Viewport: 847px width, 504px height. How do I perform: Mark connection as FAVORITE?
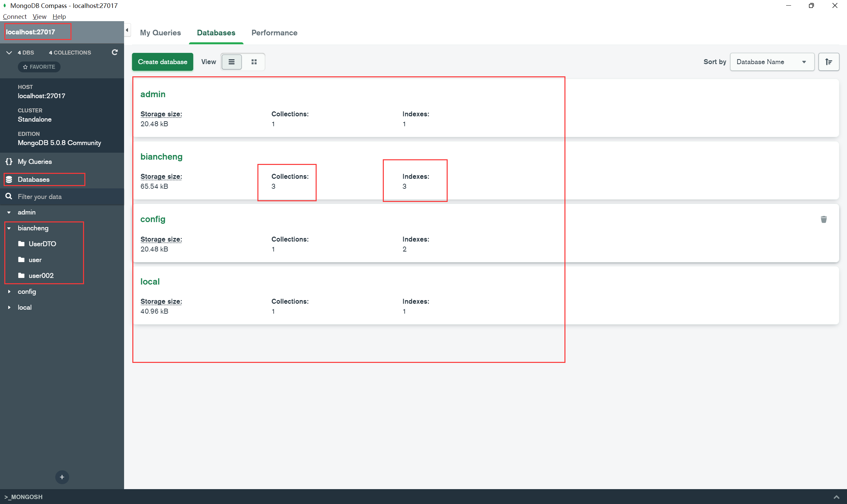coord(39,67)
